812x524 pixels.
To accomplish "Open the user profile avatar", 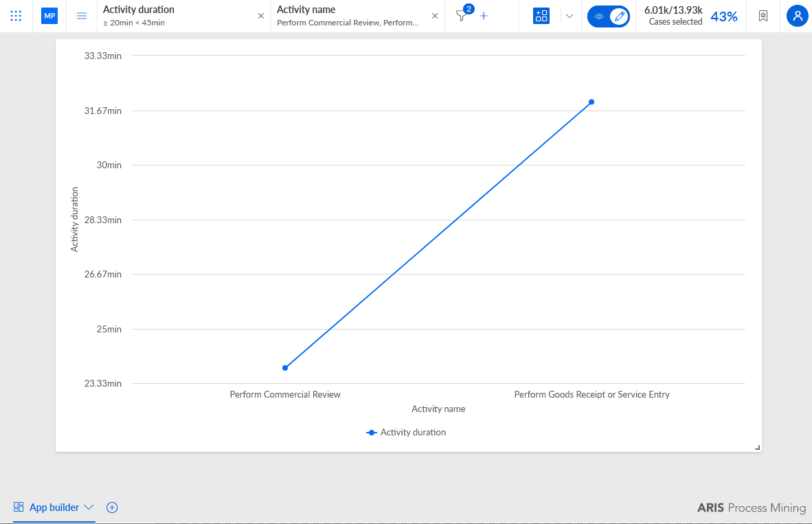I will pyautogui.click(x=798, y=16).
